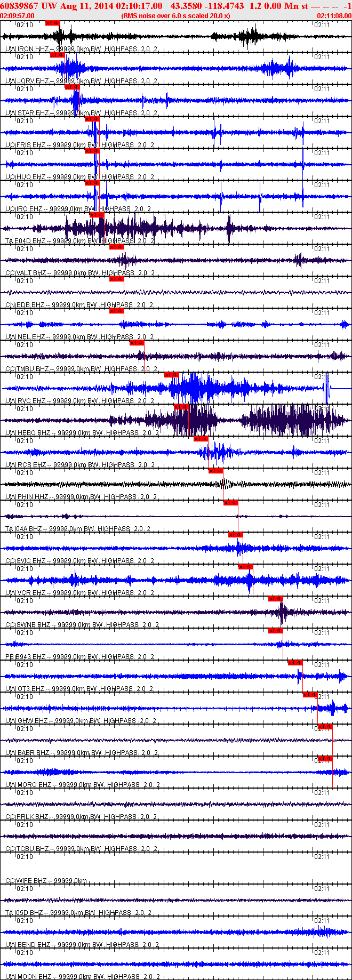
Task: Click the end time 02:11:08.00
Action: [x=334, y=15]
